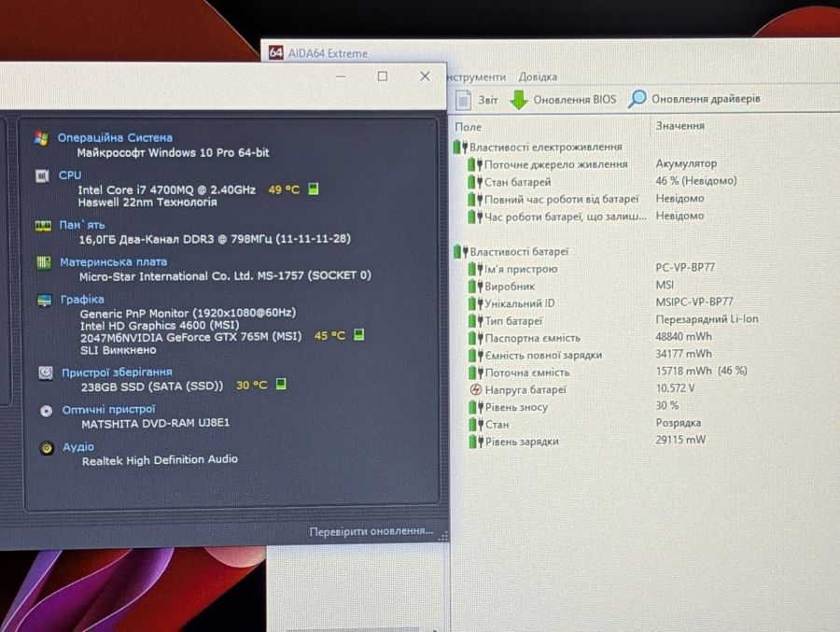Click battery icon beside Поточна ємність
This screenshot has height=632, width=840.
(475, 372)
